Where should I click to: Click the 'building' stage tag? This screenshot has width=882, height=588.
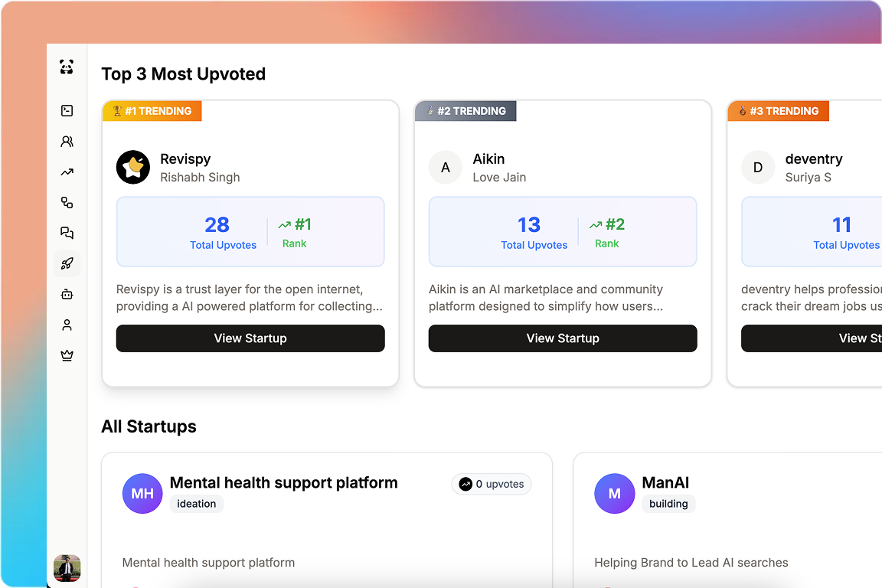[668, 504]
